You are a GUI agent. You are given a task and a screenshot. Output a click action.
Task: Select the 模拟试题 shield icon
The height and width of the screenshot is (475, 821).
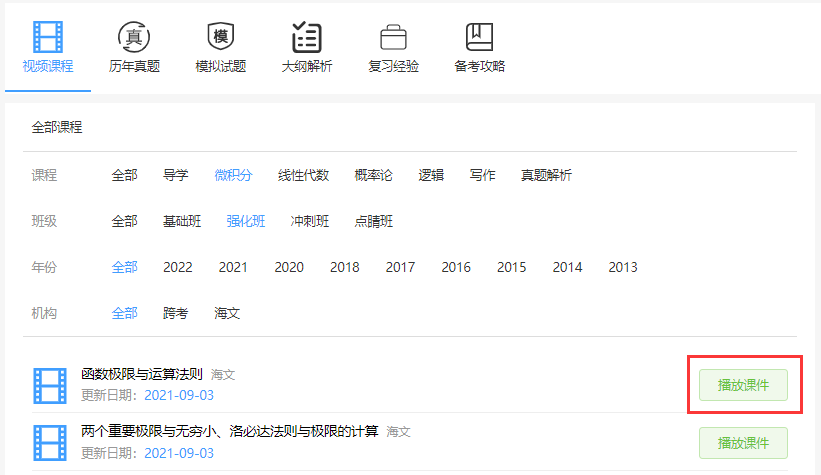[220, 37]
